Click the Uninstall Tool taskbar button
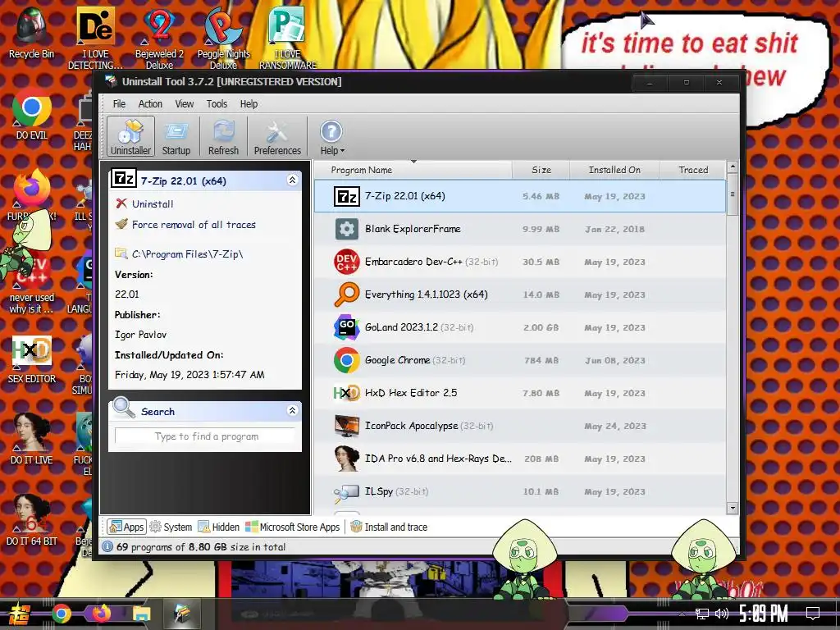Viewport: 840px width, 630px height. coord(182,614)
